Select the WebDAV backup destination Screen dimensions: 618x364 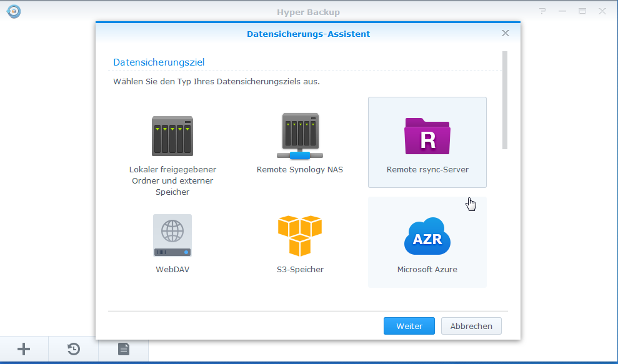click(x=172, y=242)
